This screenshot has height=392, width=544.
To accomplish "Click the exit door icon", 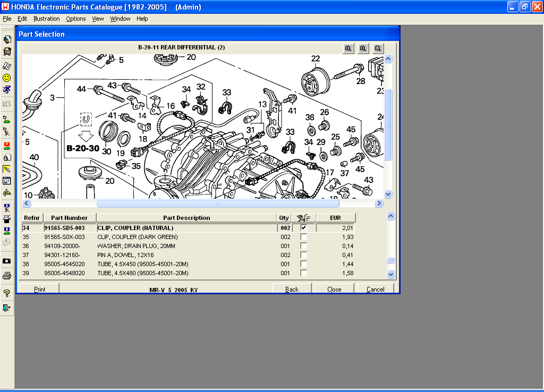I will [6, 308].
